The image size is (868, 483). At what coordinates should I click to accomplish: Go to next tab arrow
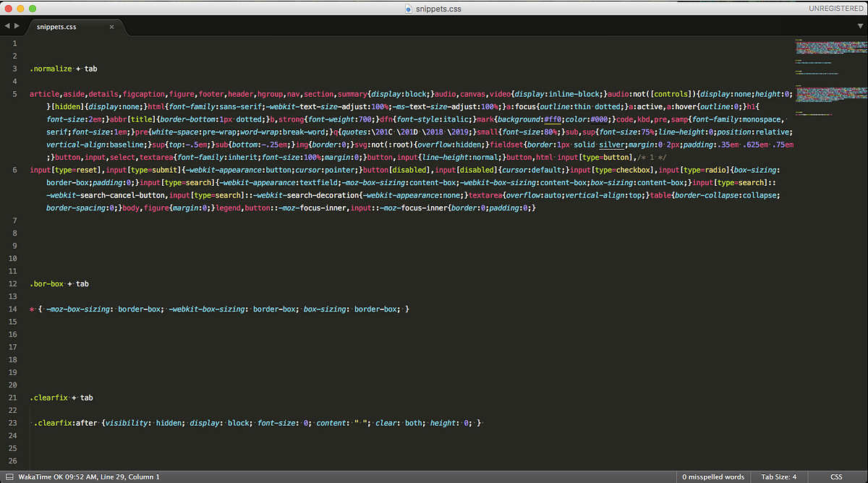[x=16, y=26]
